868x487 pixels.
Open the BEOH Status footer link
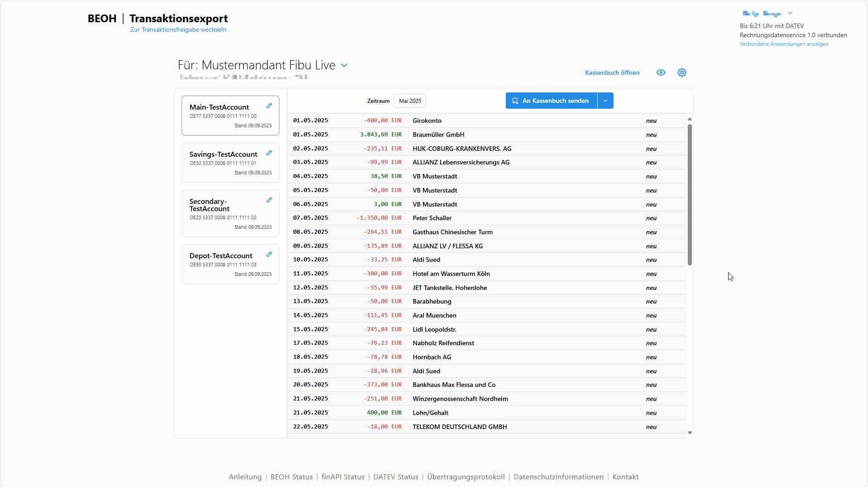tap(292, 477)
